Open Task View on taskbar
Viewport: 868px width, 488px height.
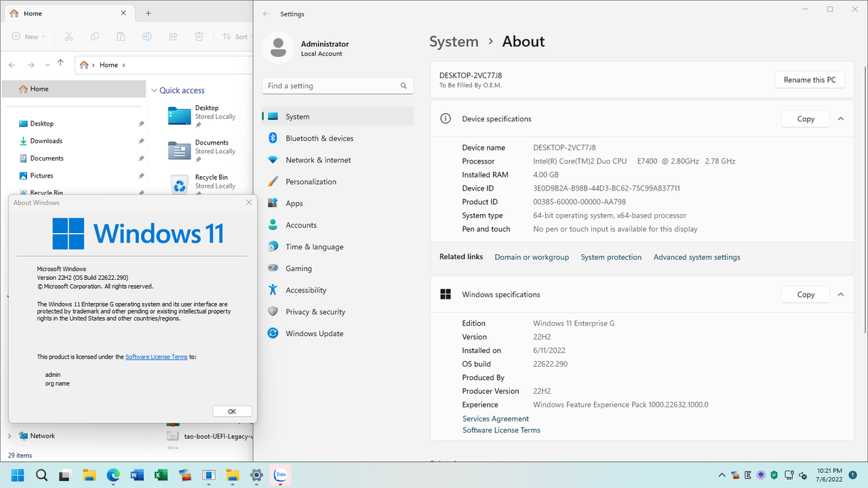click(x=65, y=475)
